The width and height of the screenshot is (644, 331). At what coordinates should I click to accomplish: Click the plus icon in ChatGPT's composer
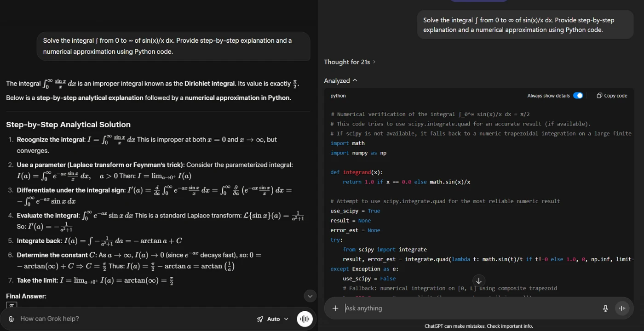(x=335, y=308)
